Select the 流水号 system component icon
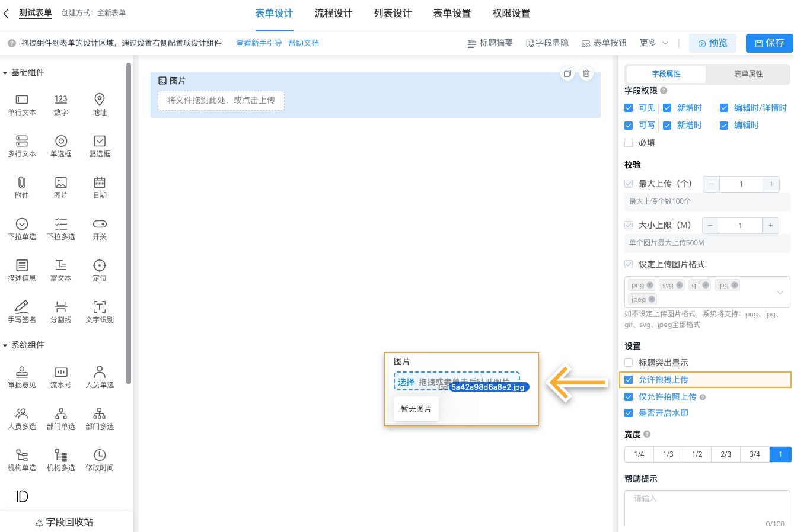This screenshot has width=794, height=532. (60, 373)
